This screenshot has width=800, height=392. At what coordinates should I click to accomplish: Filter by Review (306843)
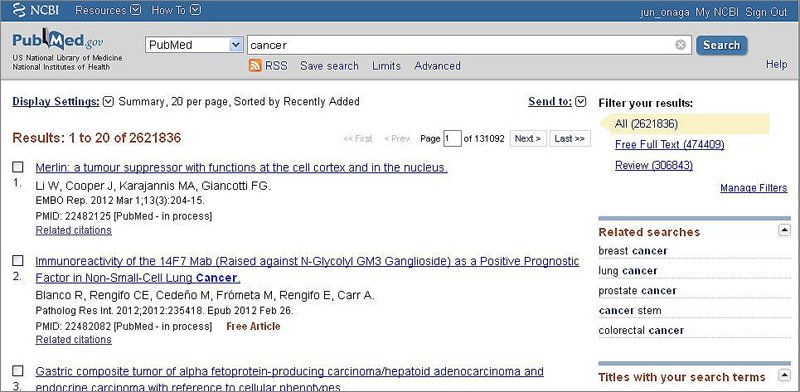tap(654, 165)
